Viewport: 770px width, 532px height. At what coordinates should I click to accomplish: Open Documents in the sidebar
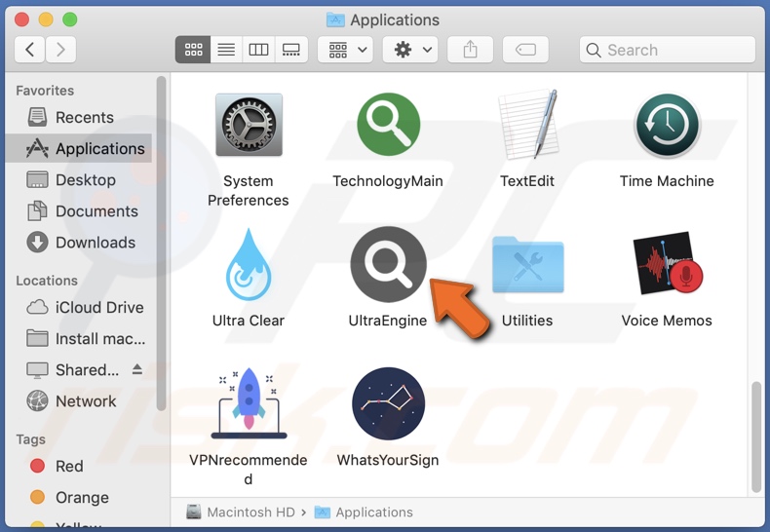click(79, 211)
